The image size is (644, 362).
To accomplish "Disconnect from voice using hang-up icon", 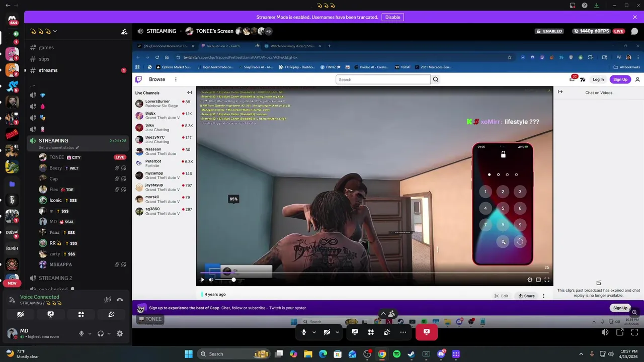I will [x=120, y=300].
